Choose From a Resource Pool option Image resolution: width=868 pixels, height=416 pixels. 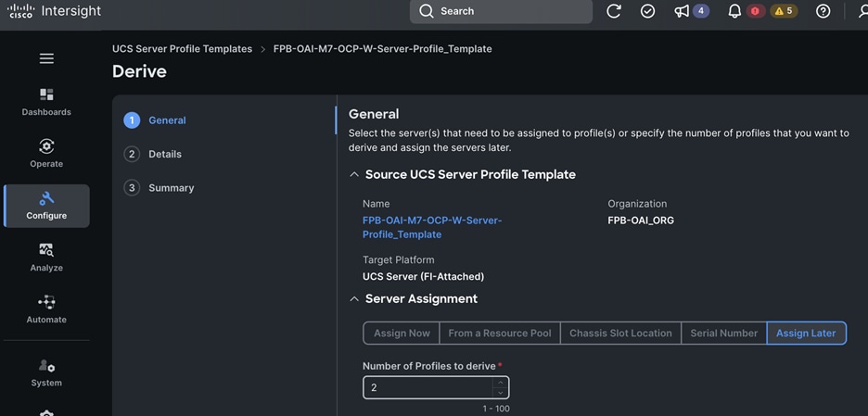point(500,333)
